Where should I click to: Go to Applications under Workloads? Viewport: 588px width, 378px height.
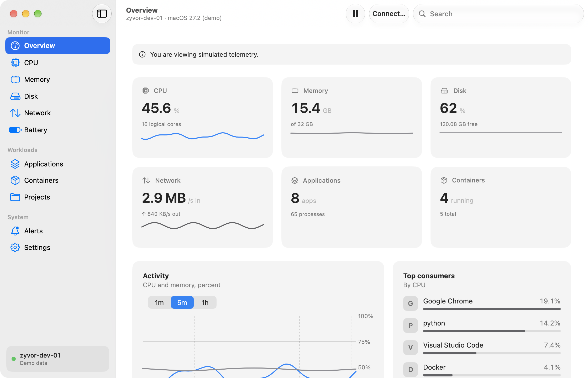point(58,164)
